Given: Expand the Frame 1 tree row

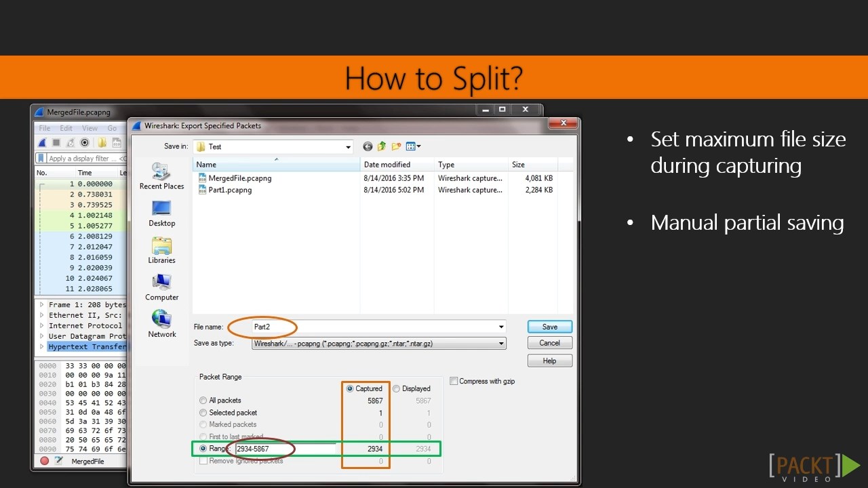Looking at the screenshot, I should point(41,305).
